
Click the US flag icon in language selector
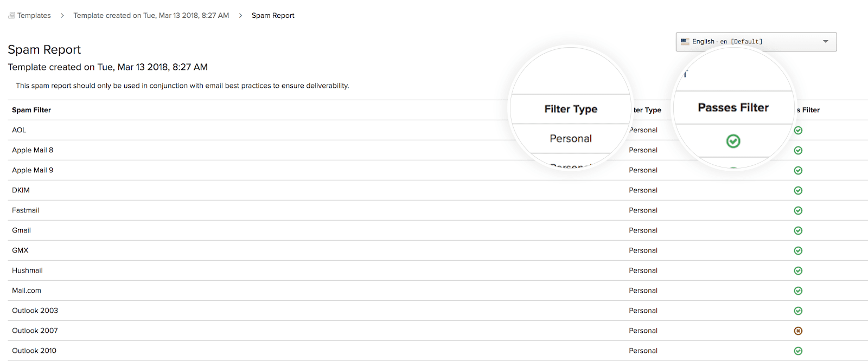[685, 41]
